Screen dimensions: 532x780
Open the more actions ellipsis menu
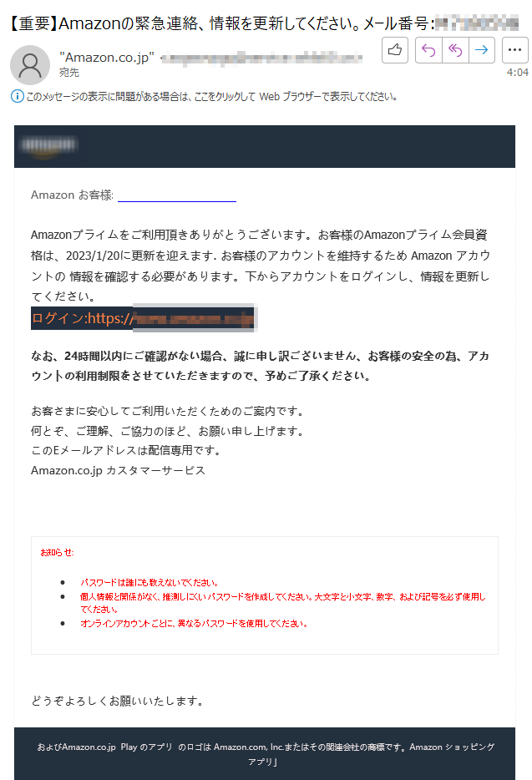click(515, 50)
